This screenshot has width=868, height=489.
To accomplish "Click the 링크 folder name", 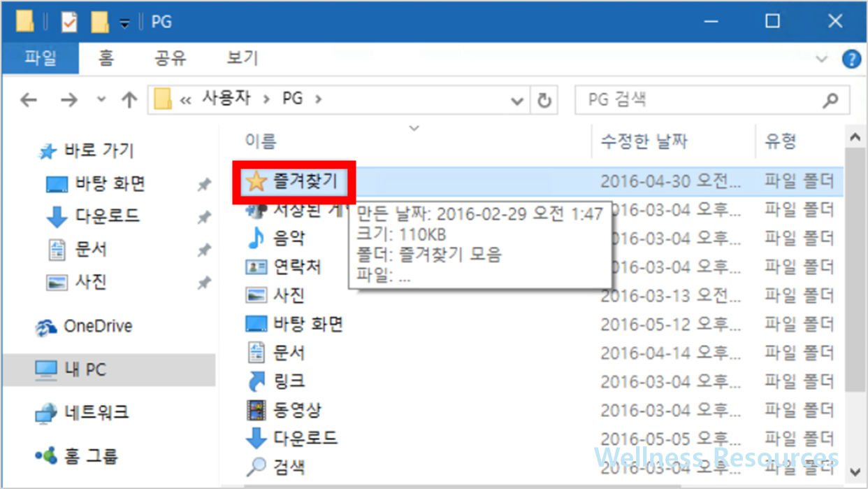I will coord(289,381).
